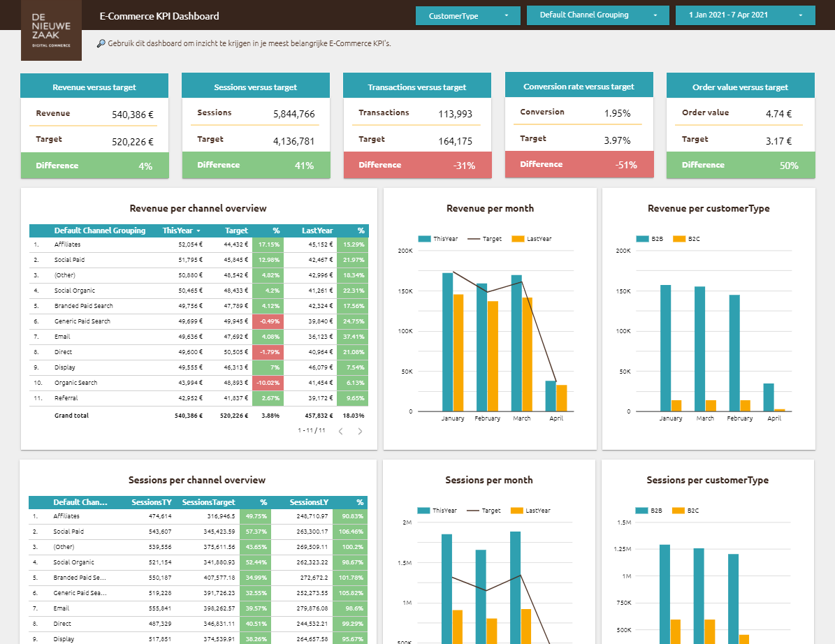
Task: Open the CustomerType filter dropdown
Action: (468, 15)
